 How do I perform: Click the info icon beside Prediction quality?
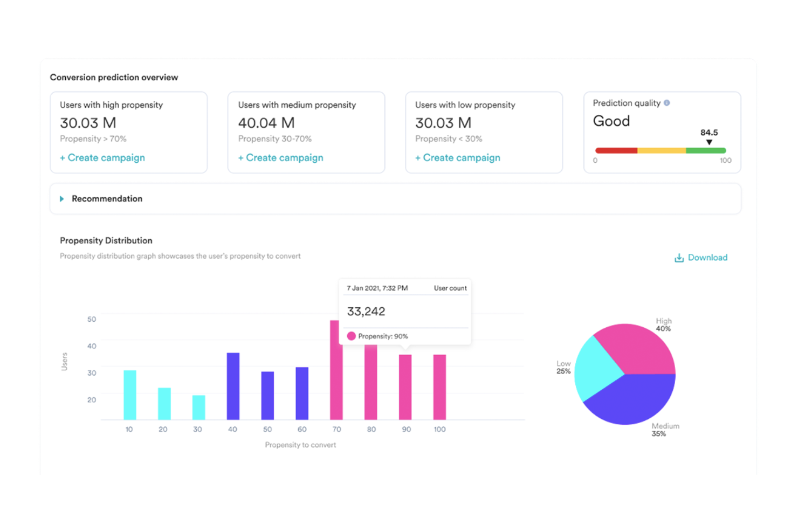point(667,103)
